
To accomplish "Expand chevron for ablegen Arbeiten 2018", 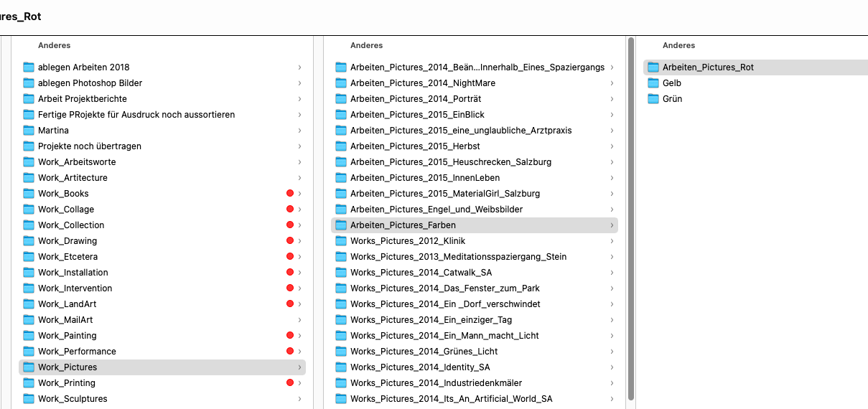I will tap(299, 67).
